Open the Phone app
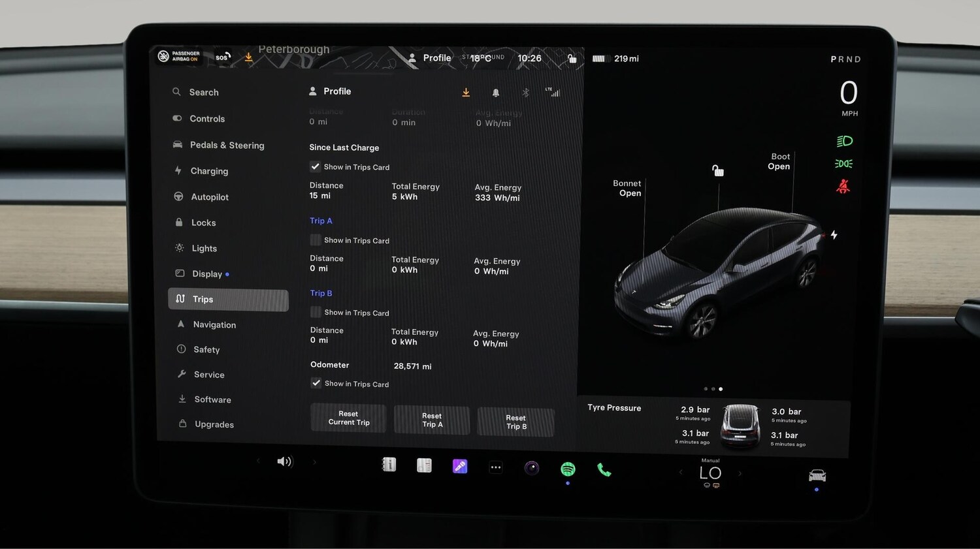Image resolution: width=980 pixels, height=549 pixels. click(x=604, y=469)
